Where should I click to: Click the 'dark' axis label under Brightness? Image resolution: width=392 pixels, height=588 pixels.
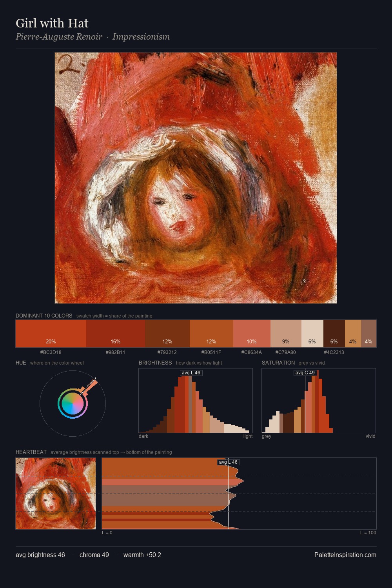(x=143, y=436)
